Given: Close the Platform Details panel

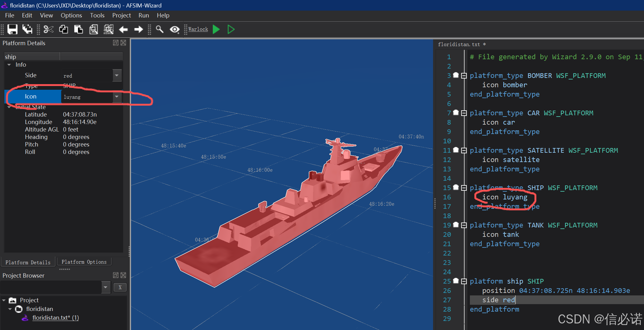Looking at the screenshot, I should [x=124, y=43].
